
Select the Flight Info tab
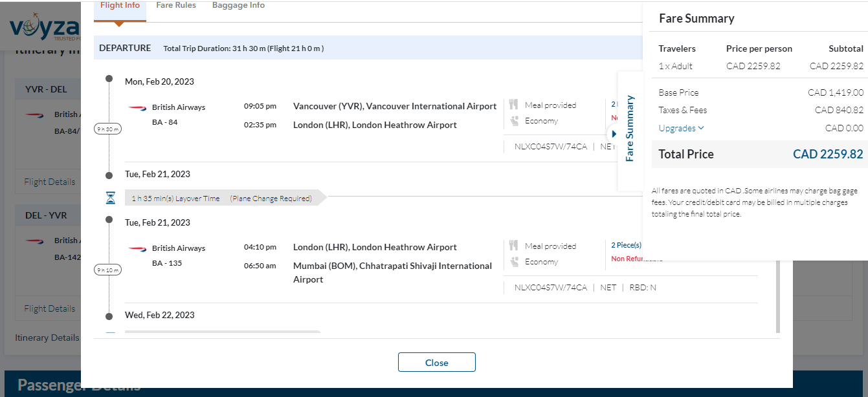pyautogui.click(x=120, y=6)
